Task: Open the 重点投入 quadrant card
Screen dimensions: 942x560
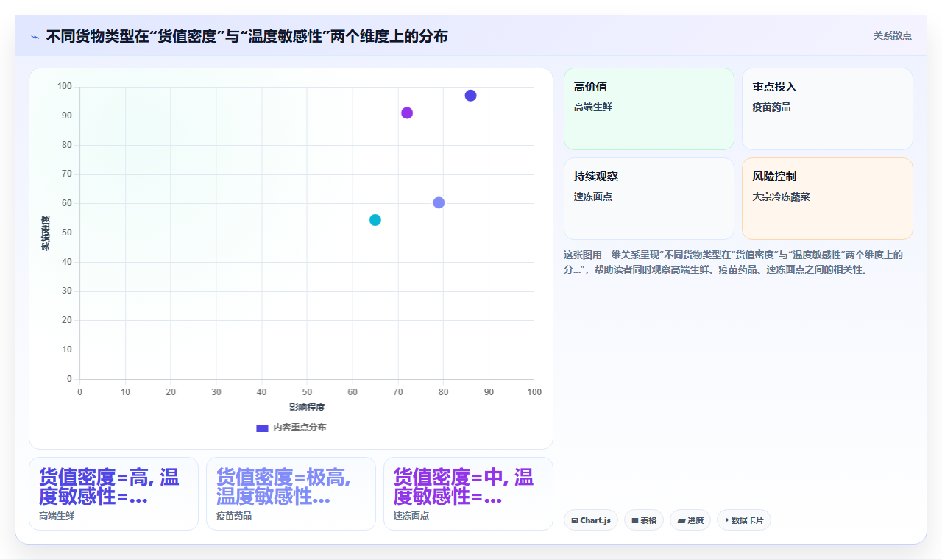Action: 827,109
